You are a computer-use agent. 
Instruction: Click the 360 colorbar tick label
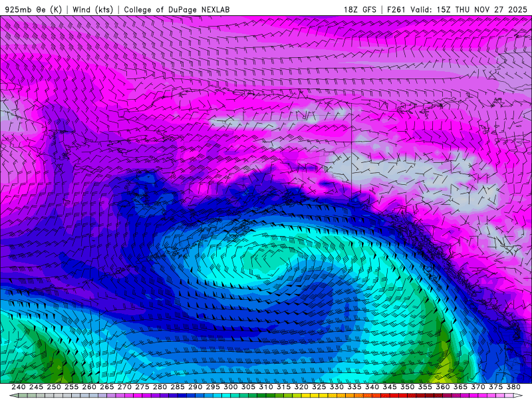[x=442, y=387]
